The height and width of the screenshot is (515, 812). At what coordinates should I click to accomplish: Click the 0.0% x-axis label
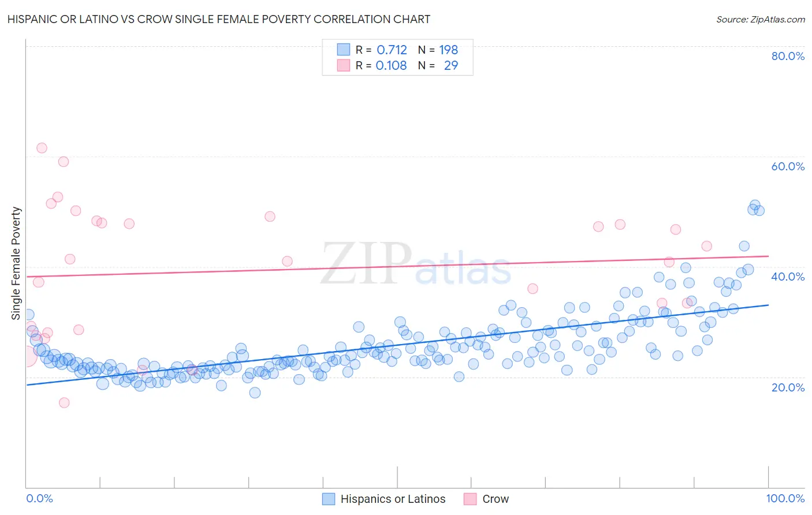[x=40, y=498]
